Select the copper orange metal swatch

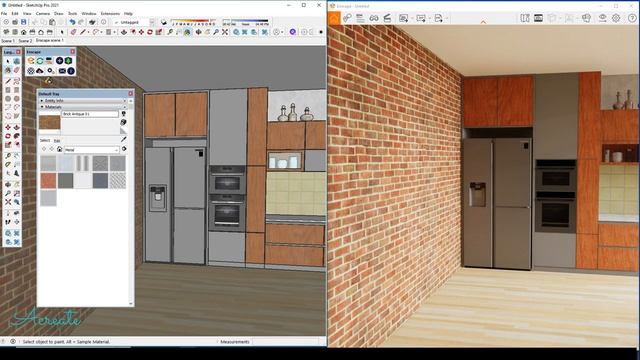point(48,181)
